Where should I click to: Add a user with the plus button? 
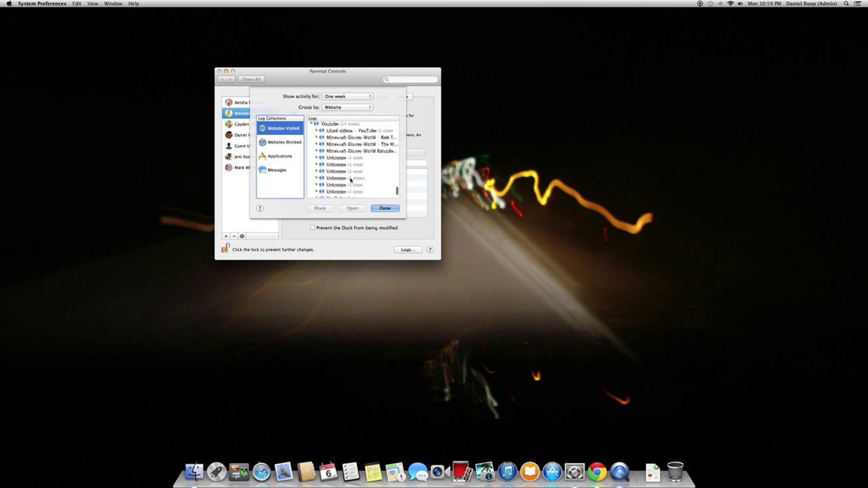(x=226, y=236)
